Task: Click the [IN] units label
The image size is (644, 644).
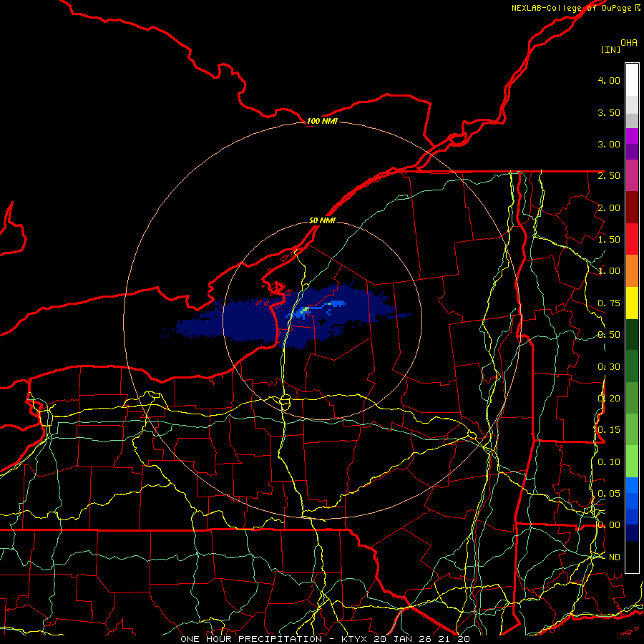Action: (x=610, y=49)
